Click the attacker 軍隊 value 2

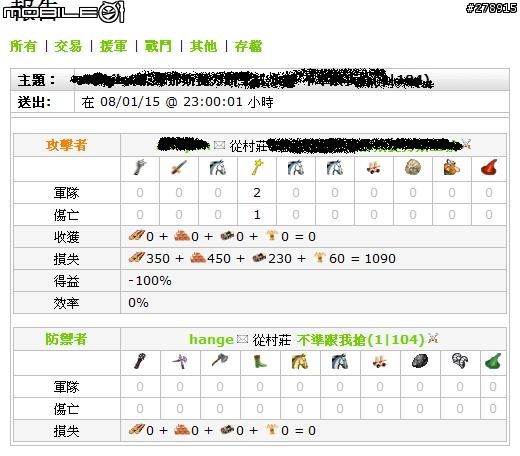(257, 193)
